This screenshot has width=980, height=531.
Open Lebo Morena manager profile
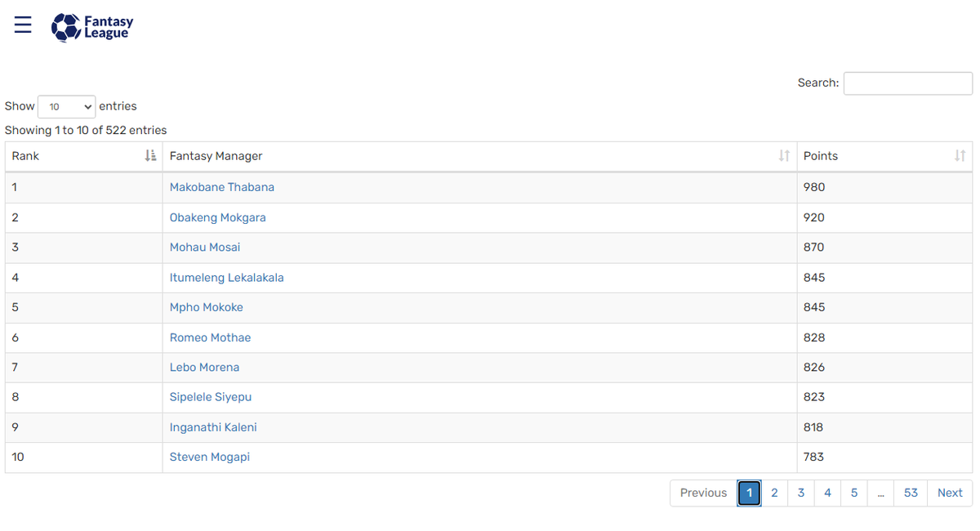click(205, 368)
